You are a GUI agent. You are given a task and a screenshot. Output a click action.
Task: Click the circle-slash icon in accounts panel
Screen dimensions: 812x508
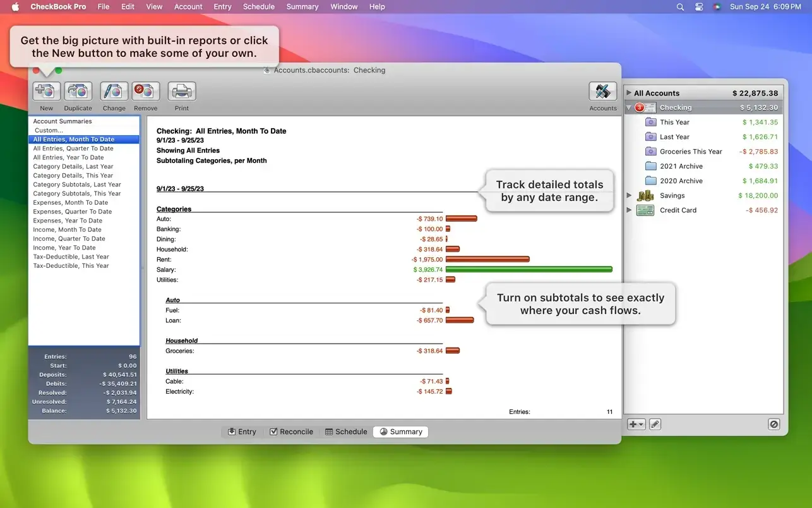coord(774,425)
